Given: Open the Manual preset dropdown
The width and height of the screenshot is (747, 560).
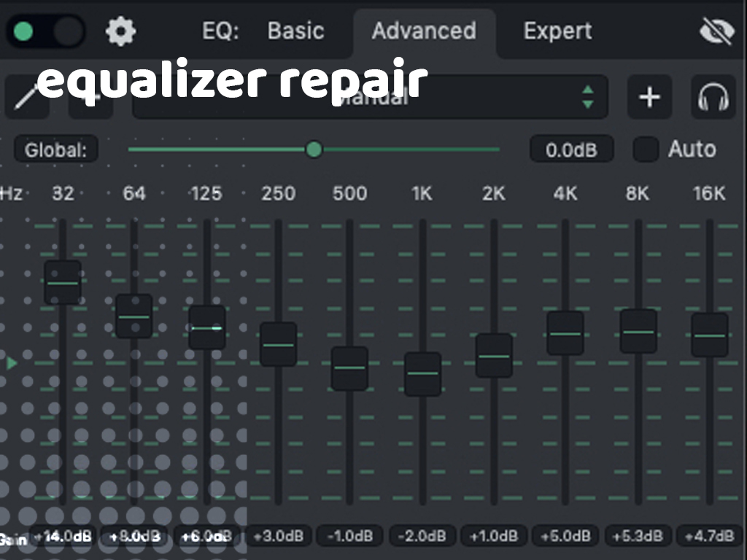Looking at the screenshot, I should tap(369, 97).
